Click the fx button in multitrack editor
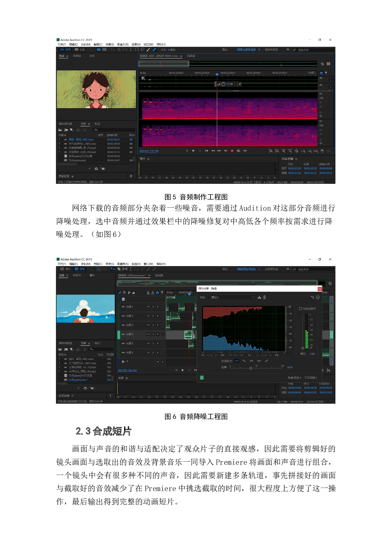 (x=125, y=293)
